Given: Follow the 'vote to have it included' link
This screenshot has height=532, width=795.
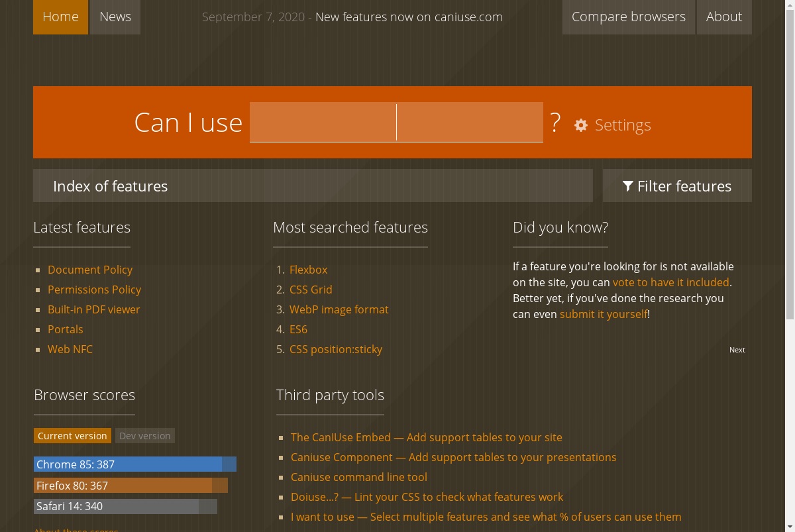Looking at the screenshot, I should click(x=670, y=282).
